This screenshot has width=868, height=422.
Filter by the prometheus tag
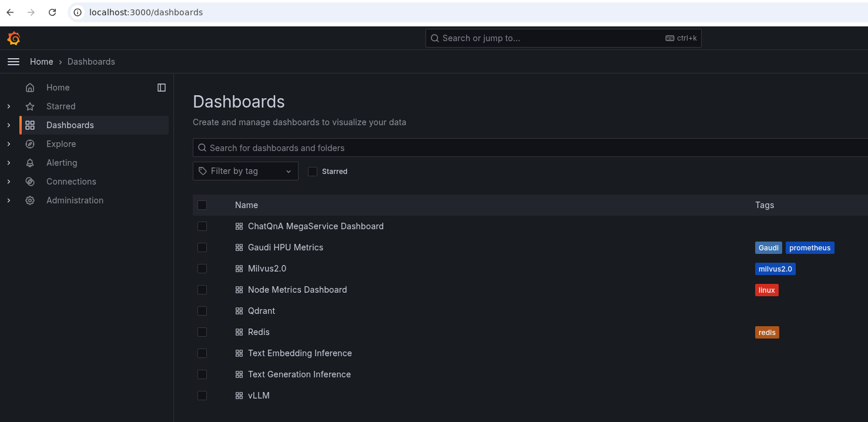(x=810, y=248)
